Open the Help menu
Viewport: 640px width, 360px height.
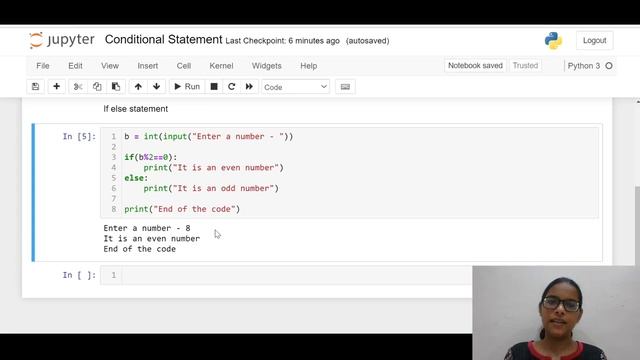tap(309, 66)
